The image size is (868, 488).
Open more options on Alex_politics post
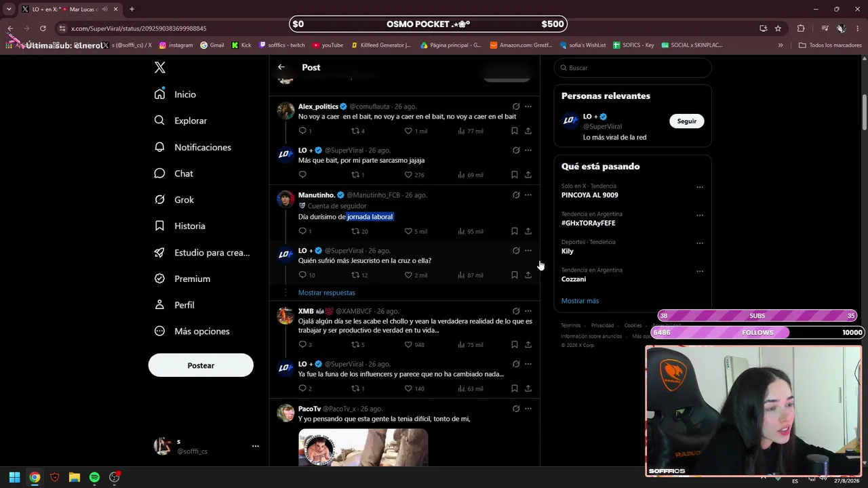(x=528, y=106)
